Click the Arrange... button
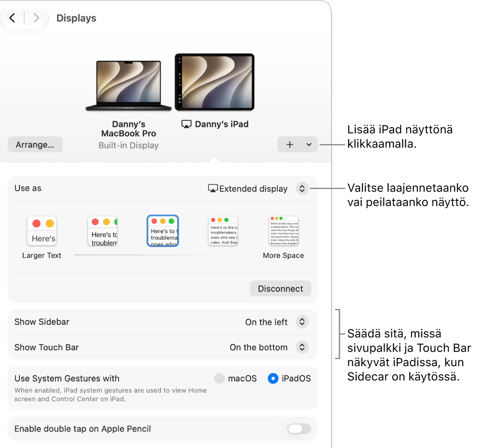The width and height of the screenshot is (478, 448). click(35, 144)
